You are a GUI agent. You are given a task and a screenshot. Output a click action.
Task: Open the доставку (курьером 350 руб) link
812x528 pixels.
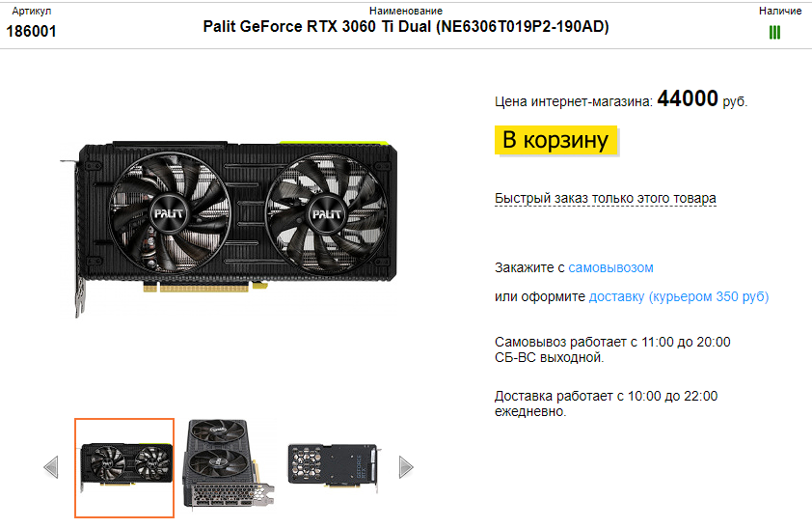679,297
